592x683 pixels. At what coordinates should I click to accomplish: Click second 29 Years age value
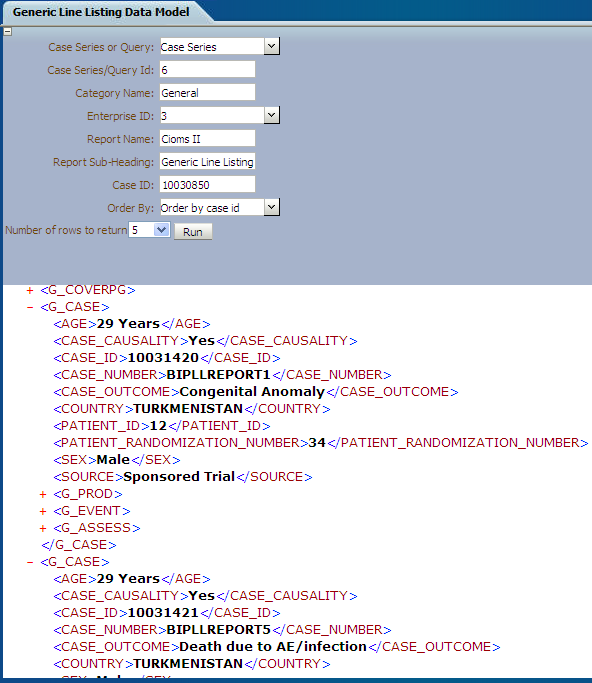129,578
